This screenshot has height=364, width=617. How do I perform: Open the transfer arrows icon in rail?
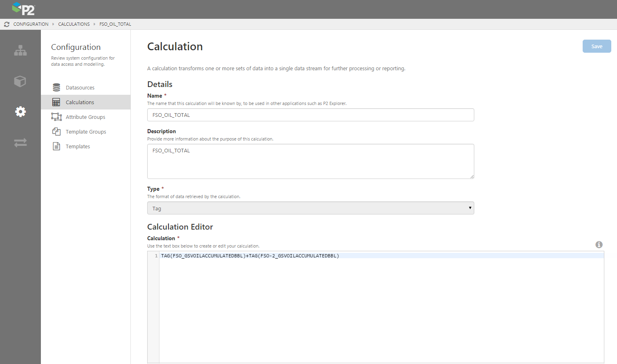pos(20,143)
